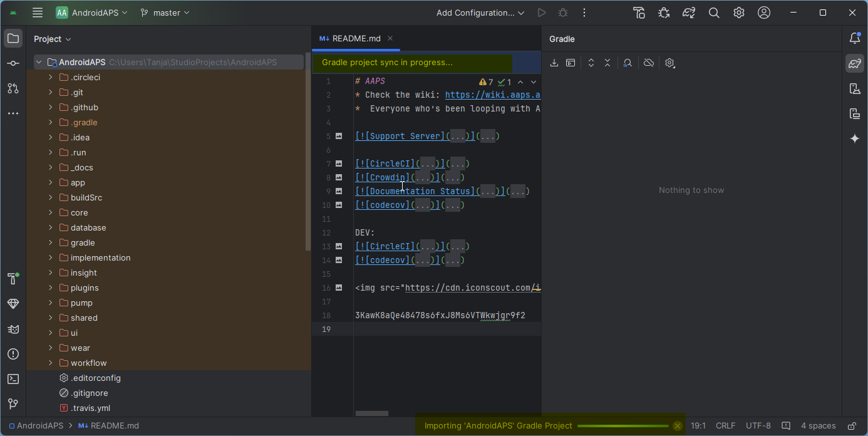The height and width of the screenshot is (436, 868).
Task: Analyze dependencies icon in Gradle panel
Action: tap(628, 63)
